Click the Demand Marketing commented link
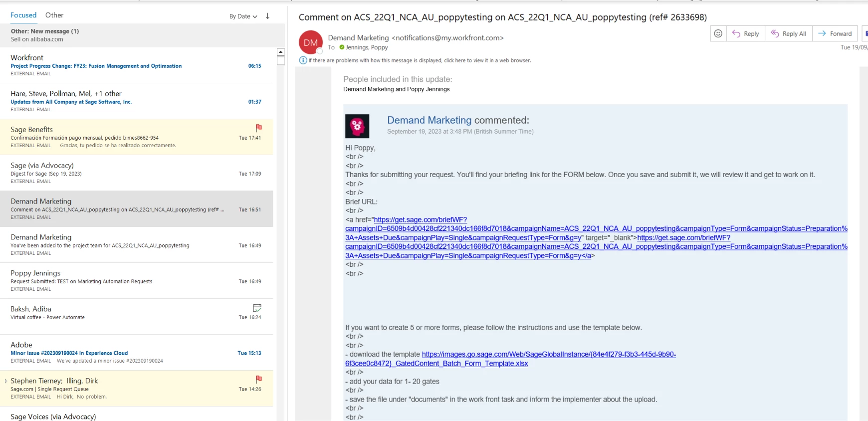 tap(429, 120)
